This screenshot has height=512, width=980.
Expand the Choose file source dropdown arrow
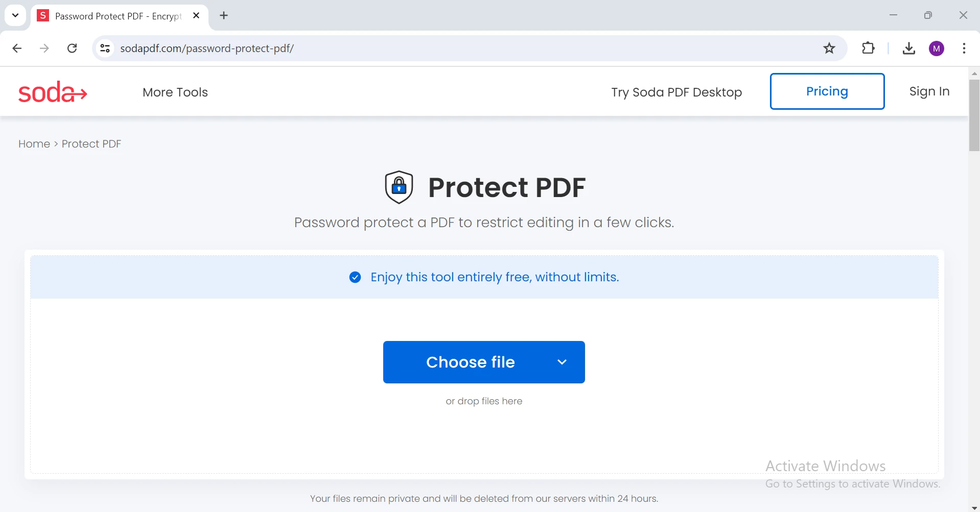[x=562, y=362]
